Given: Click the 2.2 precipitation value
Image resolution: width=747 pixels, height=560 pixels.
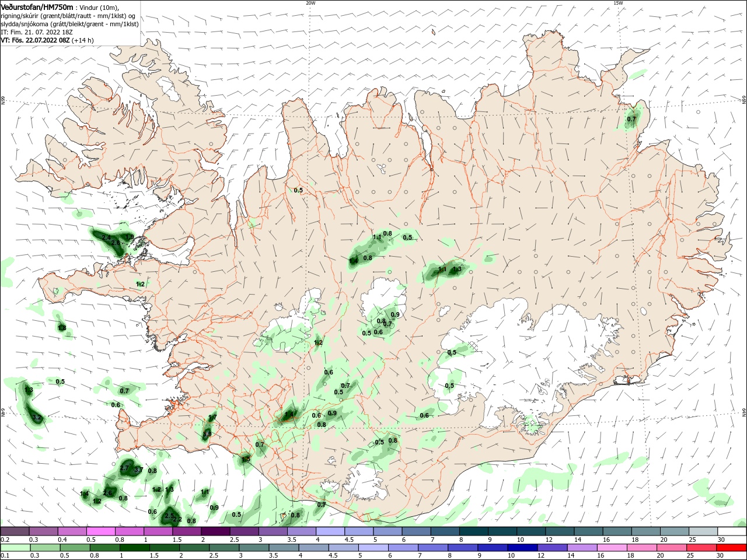Looking at the screenshot, I should coord(177,519).
